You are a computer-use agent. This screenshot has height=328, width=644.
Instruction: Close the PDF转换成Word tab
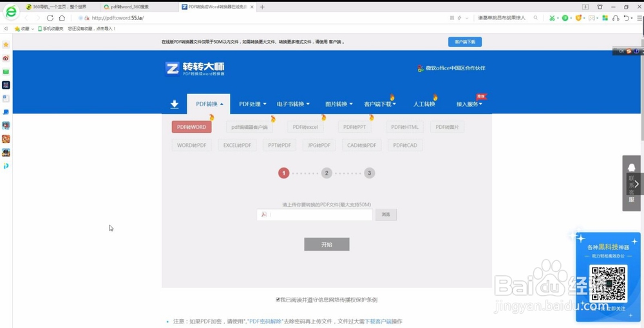click(252, 7)
